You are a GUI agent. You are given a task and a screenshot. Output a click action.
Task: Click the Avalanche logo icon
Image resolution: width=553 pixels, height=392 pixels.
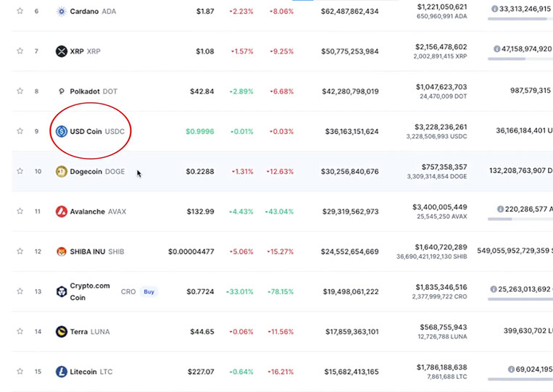pyautogui.click(x=62, y=212)
